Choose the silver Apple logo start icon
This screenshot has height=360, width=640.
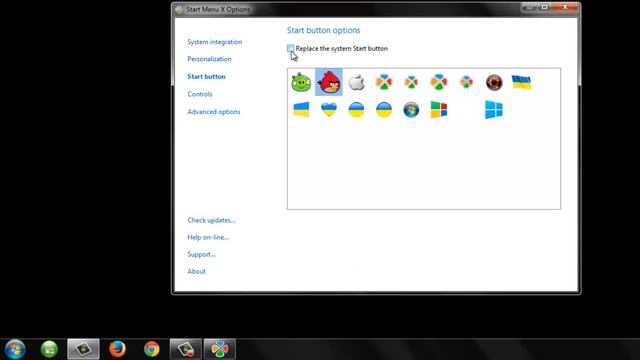coord(356,82)
